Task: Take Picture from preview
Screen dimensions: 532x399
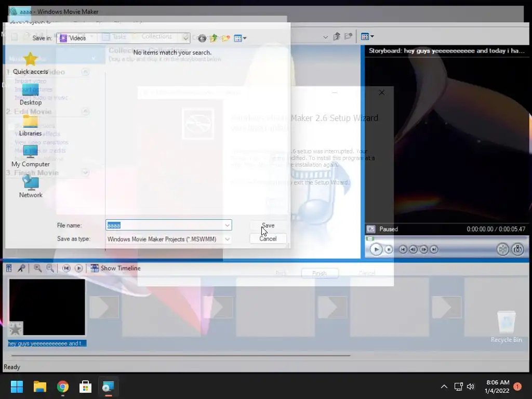Action: click(518, 249)
